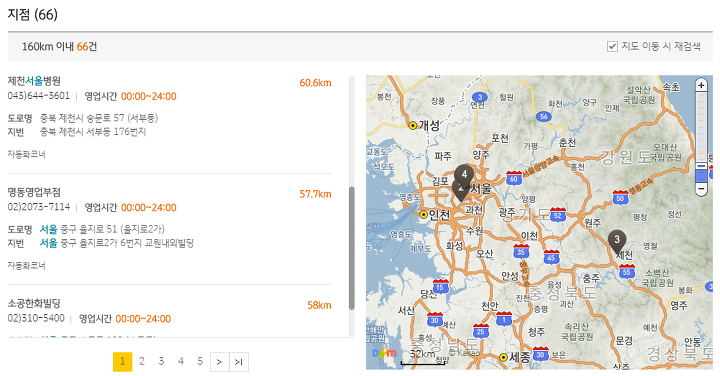Click address 충북 제천시 숭문로 57 (서부동)
This screenshot has height=376, width=720.
coord(99,118)
